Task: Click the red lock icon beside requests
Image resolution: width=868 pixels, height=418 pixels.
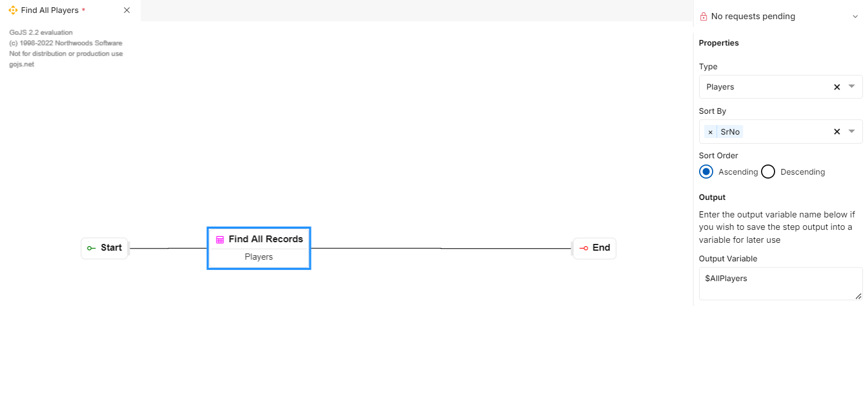Action: click(703, 16)
